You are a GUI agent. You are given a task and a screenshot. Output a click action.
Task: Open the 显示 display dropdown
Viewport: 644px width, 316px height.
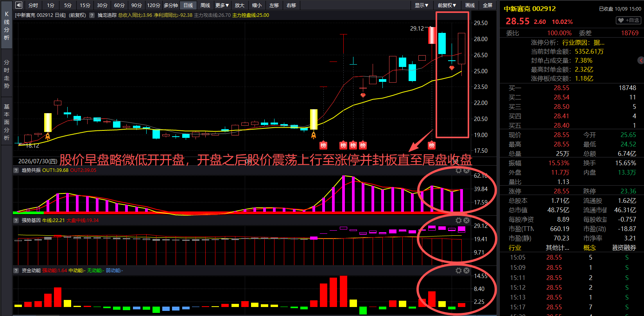(422, 5)
